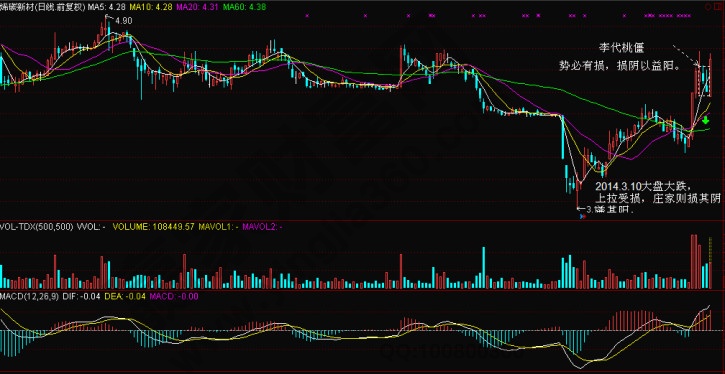Click the square red icon at top right
The image size is (725, 374).
[x=718, y=6]
